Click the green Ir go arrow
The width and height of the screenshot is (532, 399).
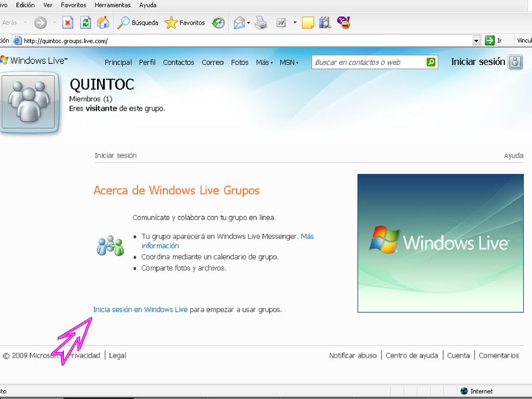(489, 41)
